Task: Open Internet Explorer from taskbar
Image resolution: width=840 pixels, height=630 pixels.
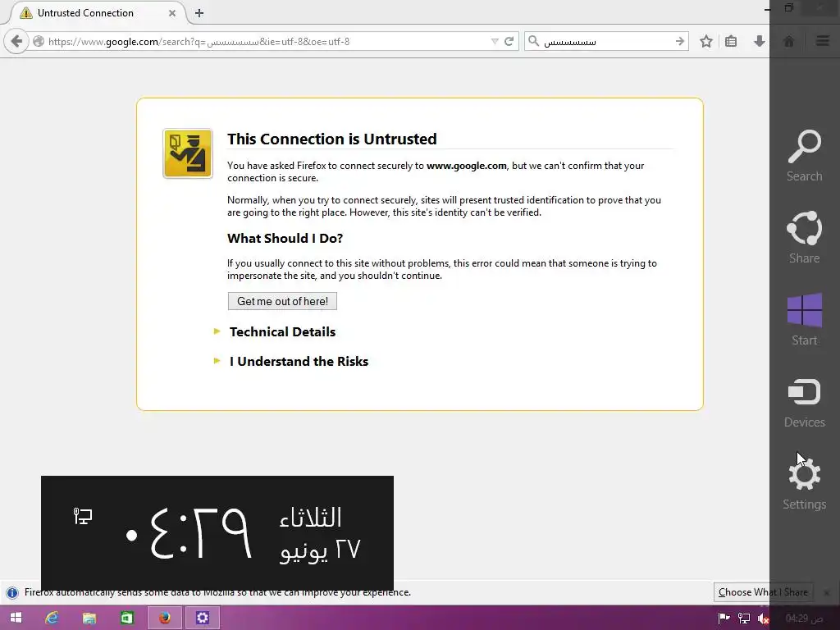Action: point(52,618)
